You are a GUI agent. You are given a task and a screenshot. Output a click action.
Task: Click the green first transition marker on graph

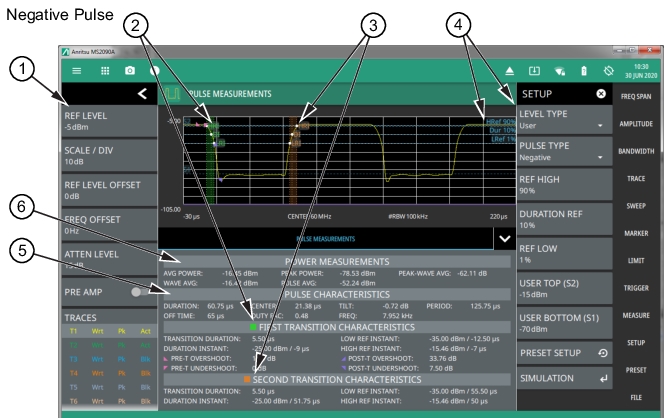pos(210,163)
